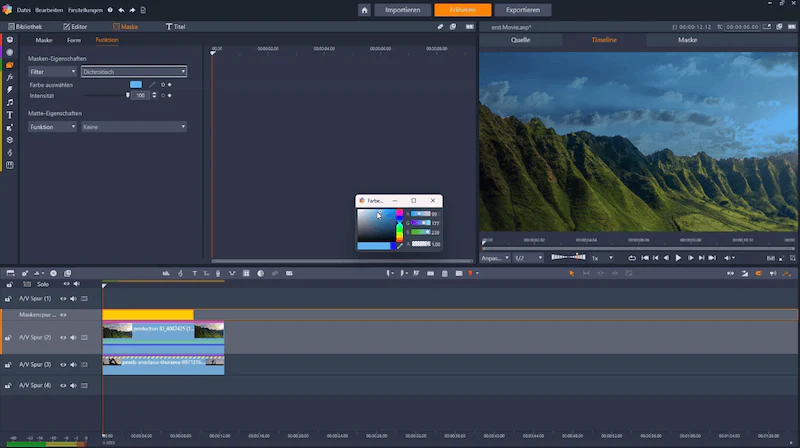Switch to the Bibliothek tab
This screenshot has width=800, height=448.
click(24, 27)
